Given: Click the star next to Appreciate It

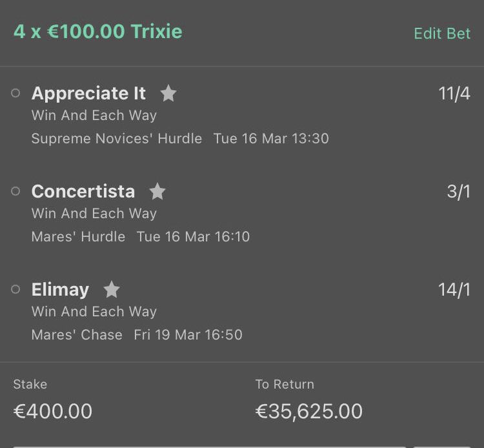Looking at the screenshot, I should point(168,94).
